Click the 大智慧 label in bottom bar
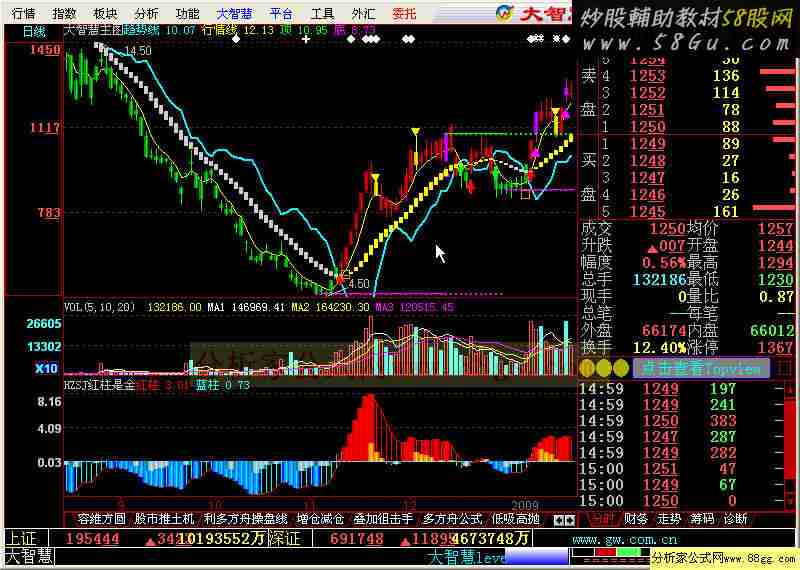This screenshot has height=570, width=800. (29, 556)
